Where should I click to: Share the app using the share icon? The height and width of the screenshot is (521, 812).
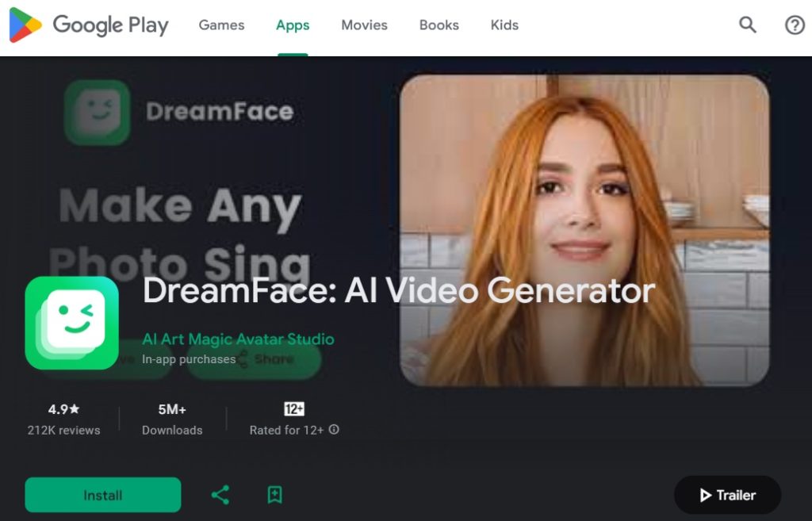click(220, 496)
